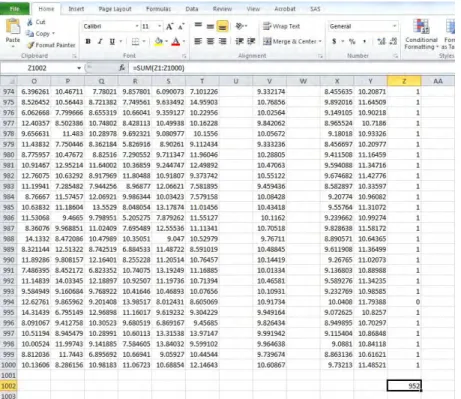Increase font size with the large A
Viewport: 461px width, 399px height.
pyautogui.click(x=169, y=26)
